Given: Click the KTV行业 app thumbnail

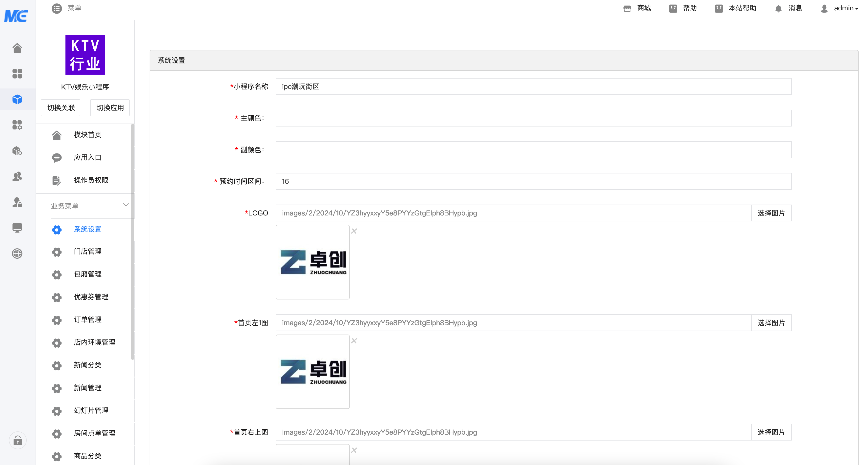Looking at the screenshot, I should [85, 55].
